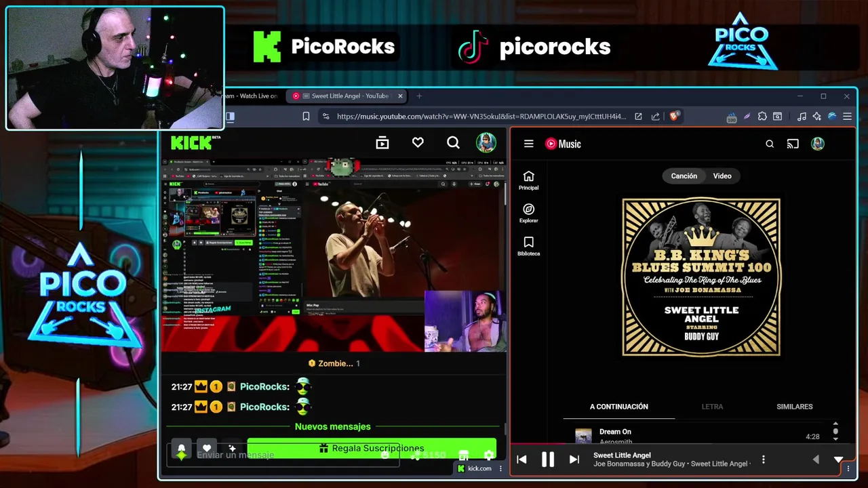
Task: Click the open-in-app icon in address bar
Action: coord(638,117)
